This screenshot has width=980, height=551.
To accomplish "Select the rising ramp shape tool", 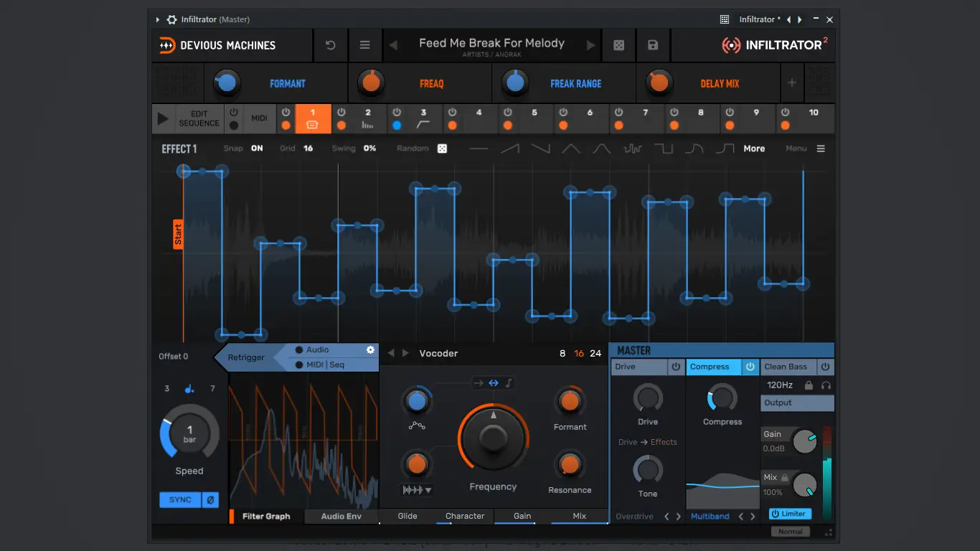I will click(511, 149).
